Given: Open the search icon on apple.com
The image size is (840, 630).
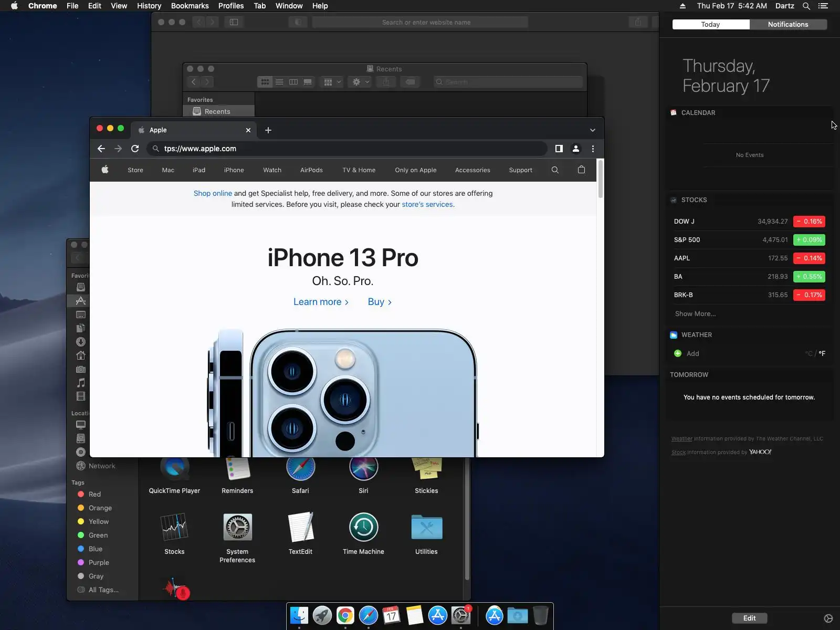Looking at the screenshot, I should [x=555, y=170].
